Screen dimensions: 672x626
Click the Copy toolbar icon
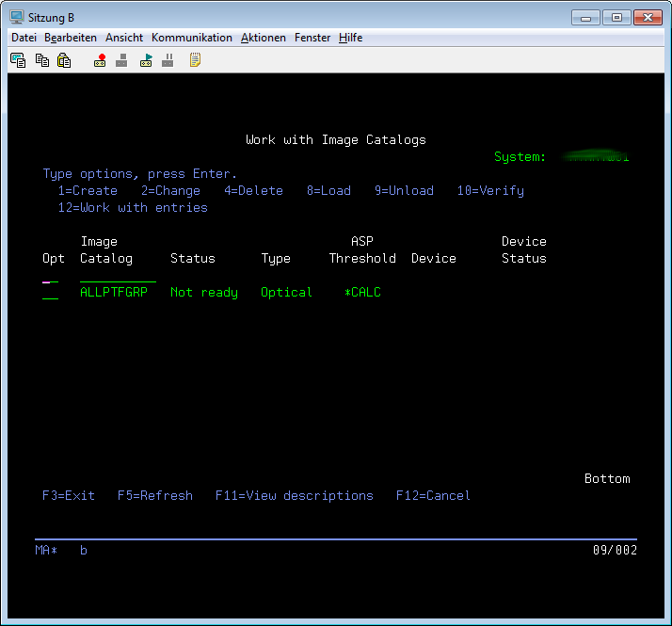pos(41,60)
